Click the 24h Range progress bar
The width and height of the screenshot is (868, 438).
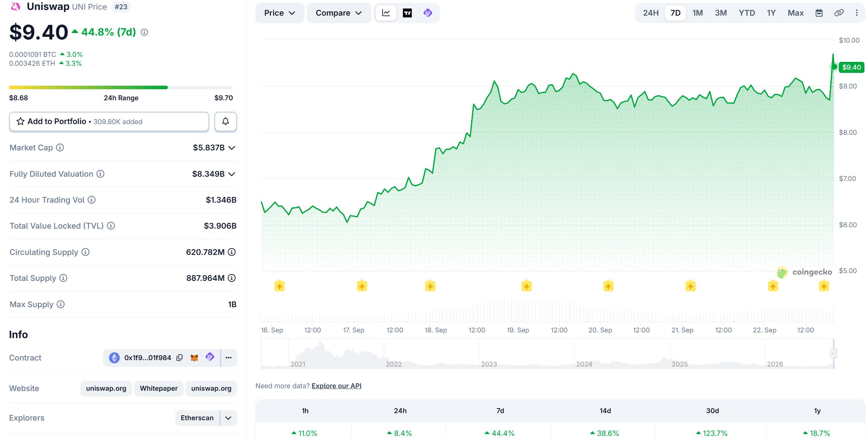click(121, 87)
